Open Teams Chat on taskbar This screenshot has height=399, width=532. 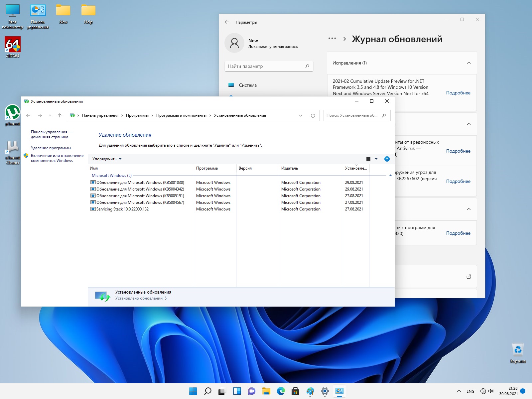point(252,391)
